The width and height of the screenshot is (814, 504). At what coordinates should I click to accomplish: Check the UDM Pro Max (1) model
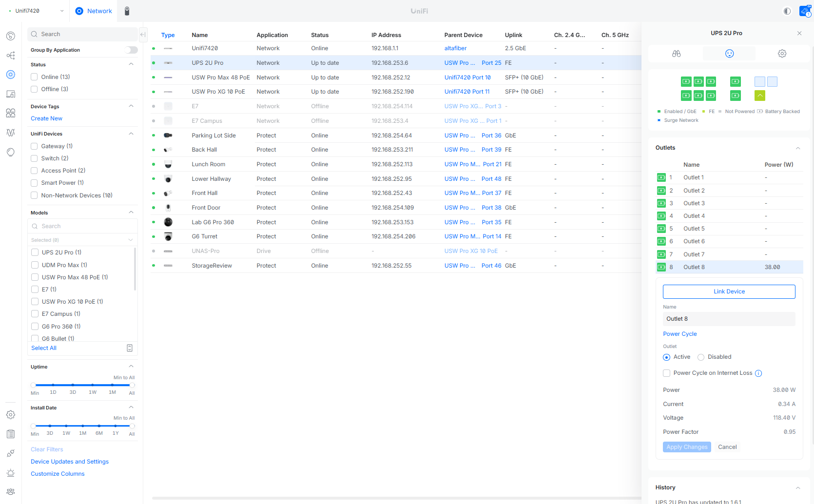click(35, 265)
